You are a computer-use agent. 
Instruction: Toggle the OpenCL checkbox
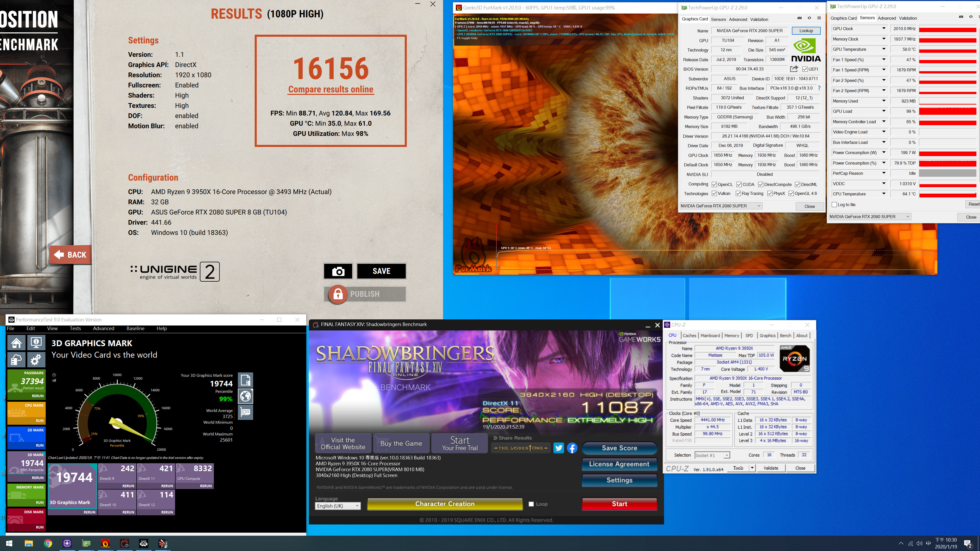(715, 184)
